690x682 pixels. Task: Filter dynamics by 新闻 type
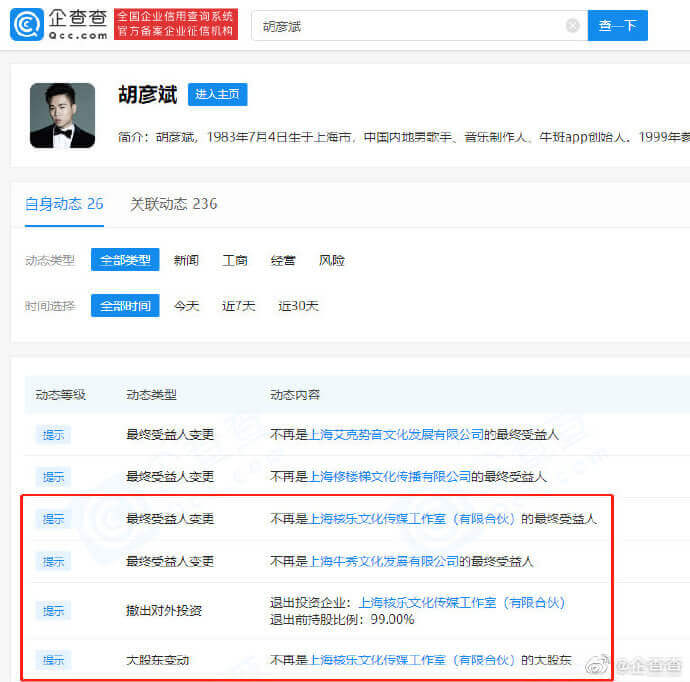[x=186, y=260]
